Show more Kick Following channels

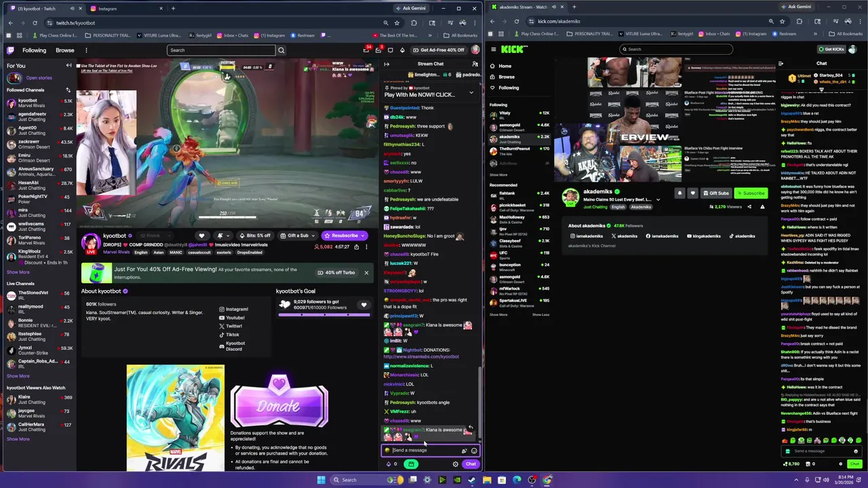tap(498, 175)
